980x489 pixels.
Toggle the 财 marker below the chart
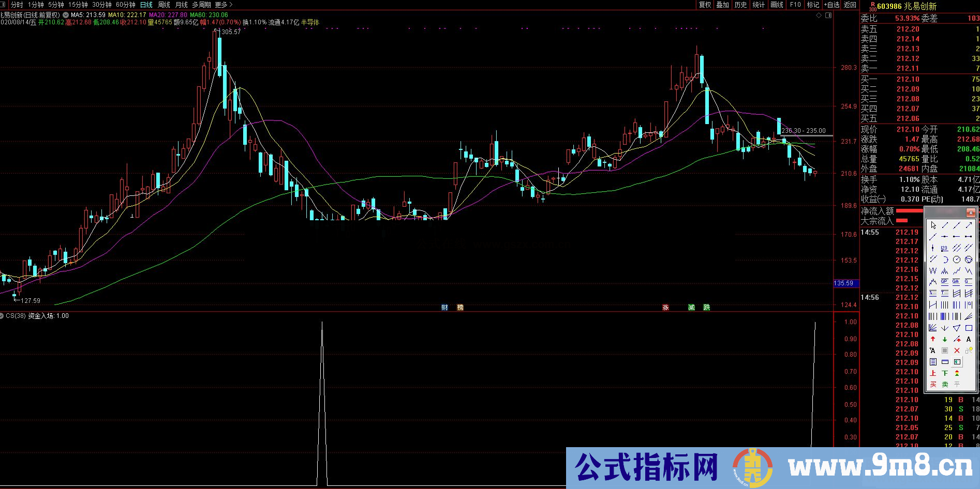pyautogui.click(x=444, y=307)
